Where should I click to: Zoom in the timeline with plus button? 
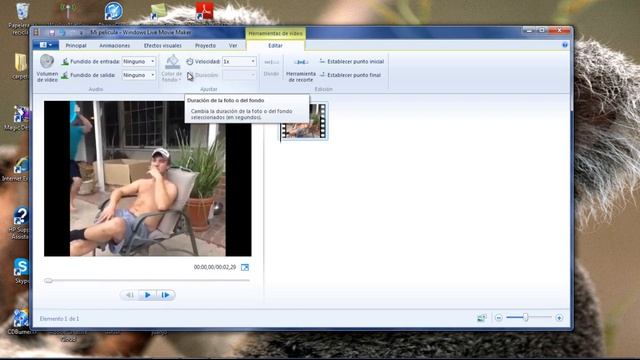click(559, 318)
